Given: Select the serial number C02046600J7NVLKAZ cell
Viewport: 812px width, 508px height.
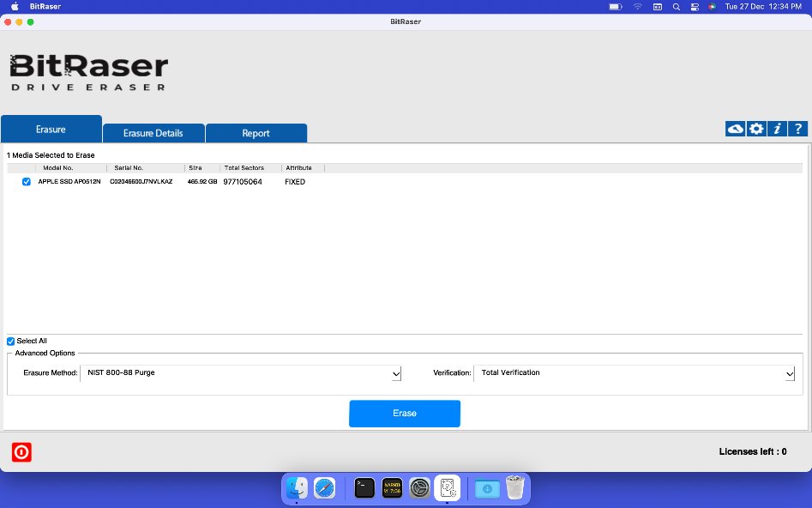Looking at the screenshot, I should click(141, 181).
